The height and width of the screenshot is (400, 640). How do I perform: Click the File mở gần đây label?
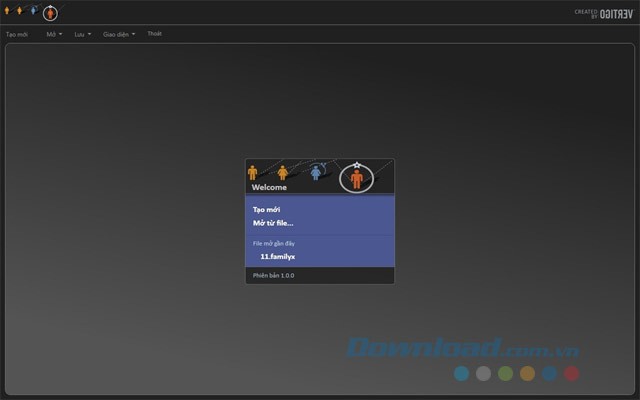[273, 243]
